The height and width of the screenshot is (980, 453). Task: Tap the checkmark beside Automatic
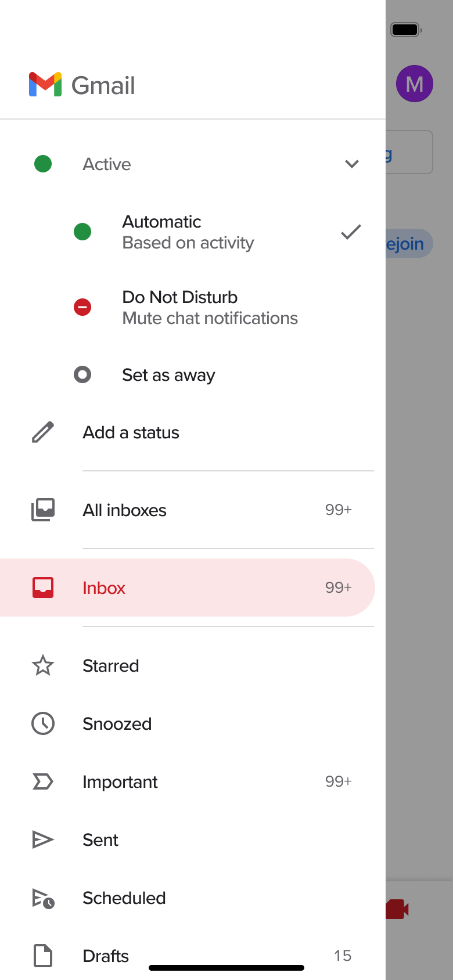(x=351, y=232)
